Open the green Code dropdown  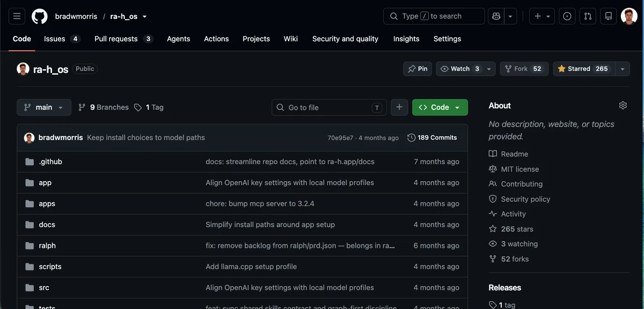pyautogui.click(x=440, y=107)
